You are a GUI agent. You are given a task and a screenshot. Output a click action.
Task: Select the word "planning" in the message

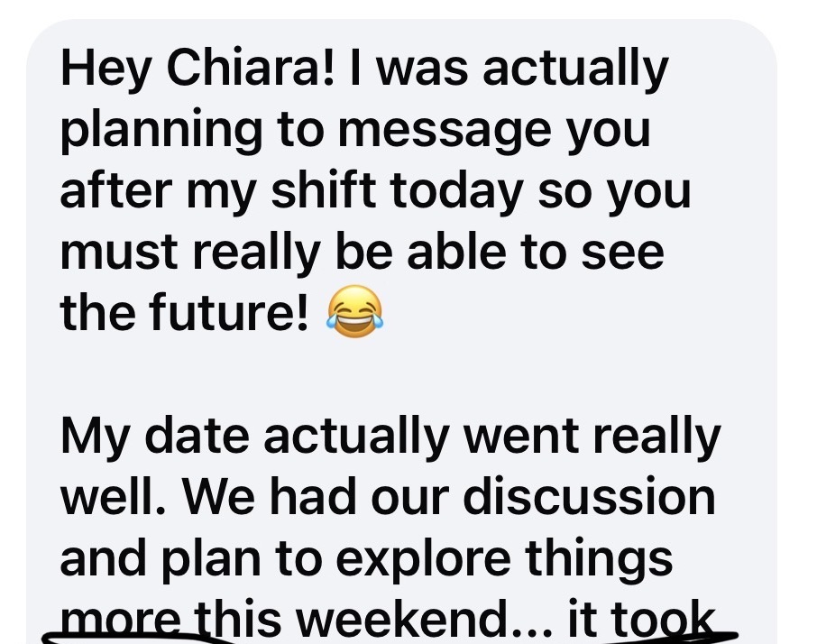(161, 132)
